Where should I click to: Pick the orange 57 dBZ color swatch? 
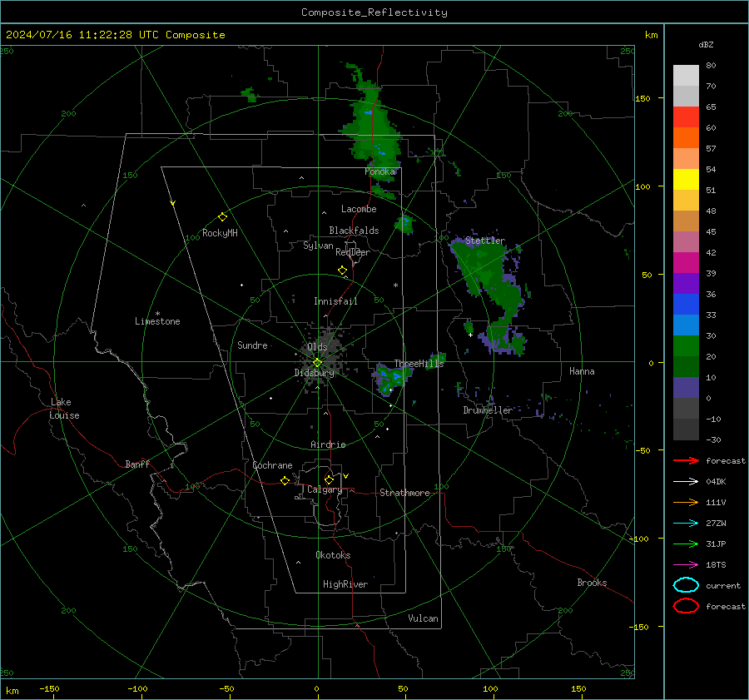(686, 138)
